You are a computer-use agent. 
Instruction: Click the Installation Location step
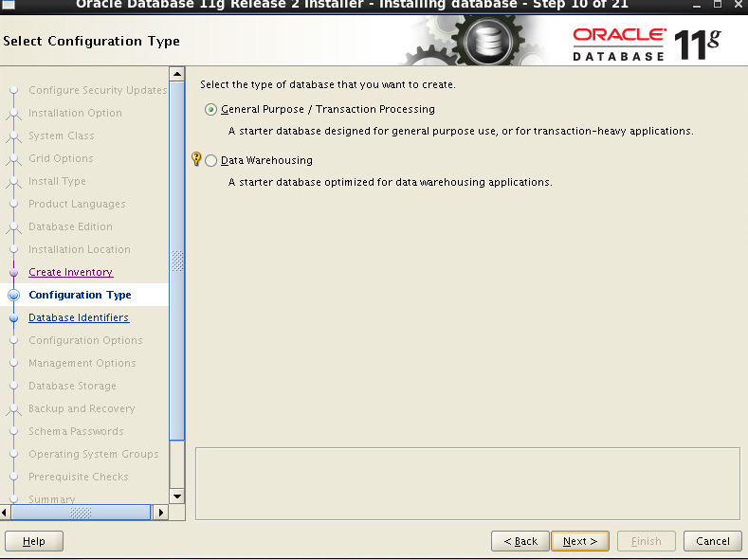coord(80,249)
